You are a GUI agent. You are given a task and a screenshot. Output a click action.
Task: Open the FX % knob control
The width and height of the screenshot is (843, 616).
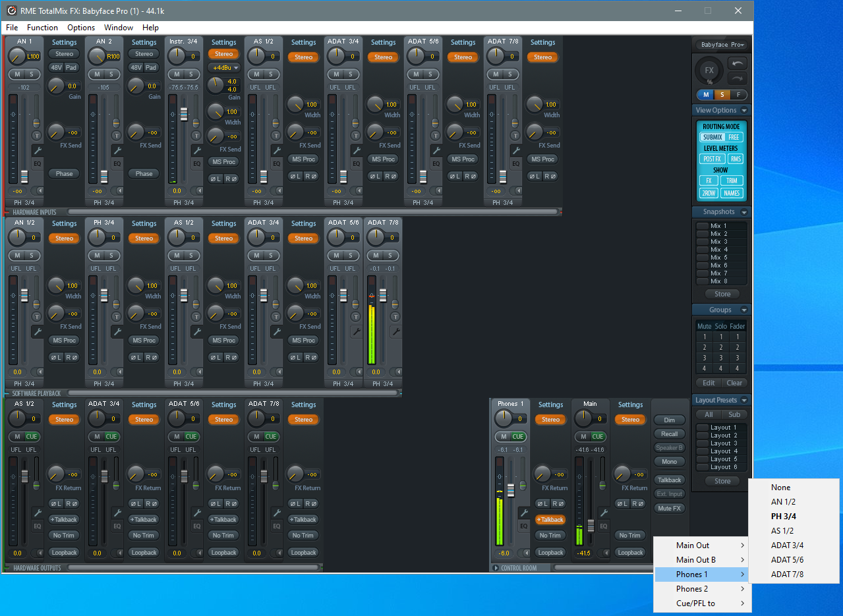coord(709,71)
